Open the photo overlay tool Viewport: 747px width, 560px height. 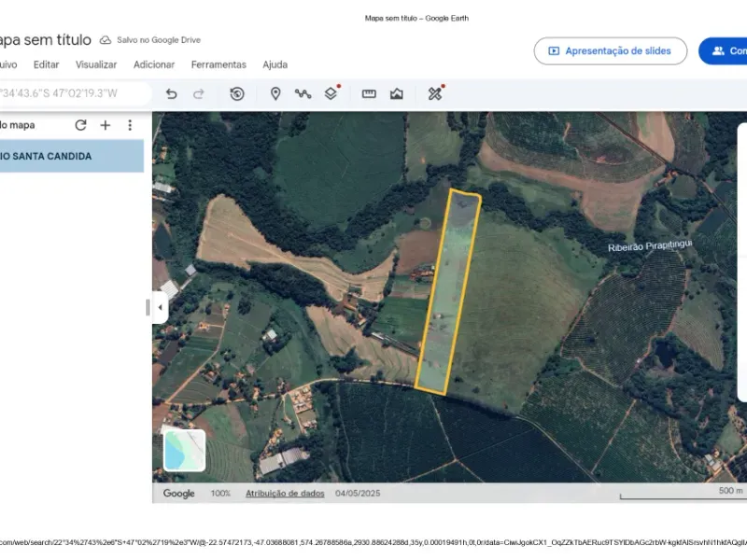[x=397, y=93]
